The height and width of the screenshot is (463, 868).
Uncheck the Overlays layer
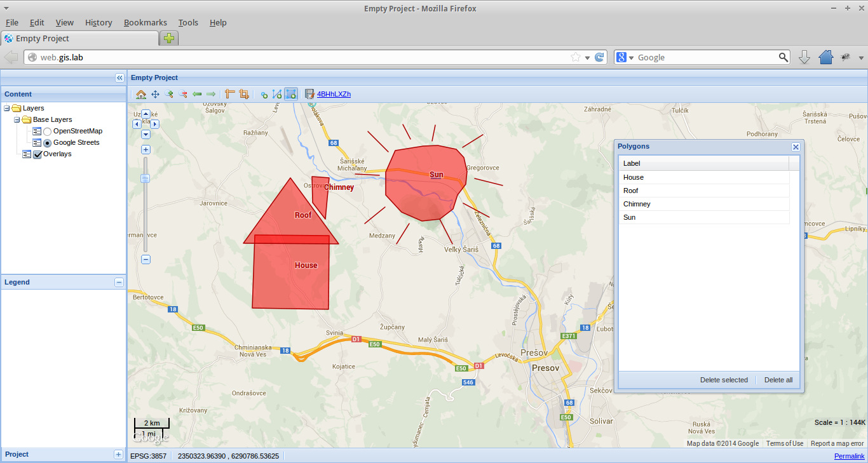(x=37, y=154)
